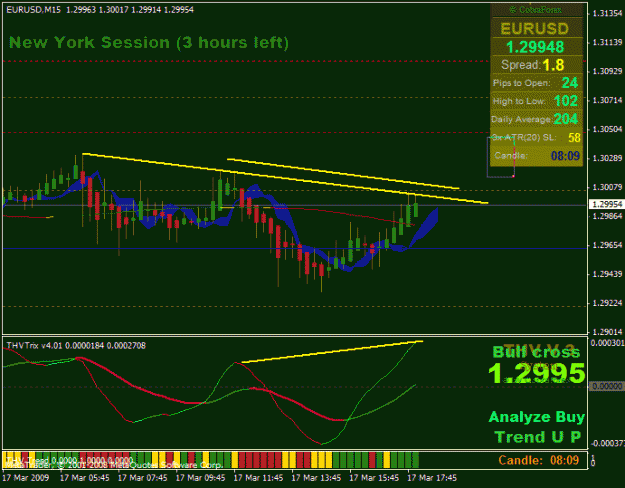Screen dimensions: 625x488
Task: Click the 3x ATR(20) SL 58 row
Action: [536, 138]
